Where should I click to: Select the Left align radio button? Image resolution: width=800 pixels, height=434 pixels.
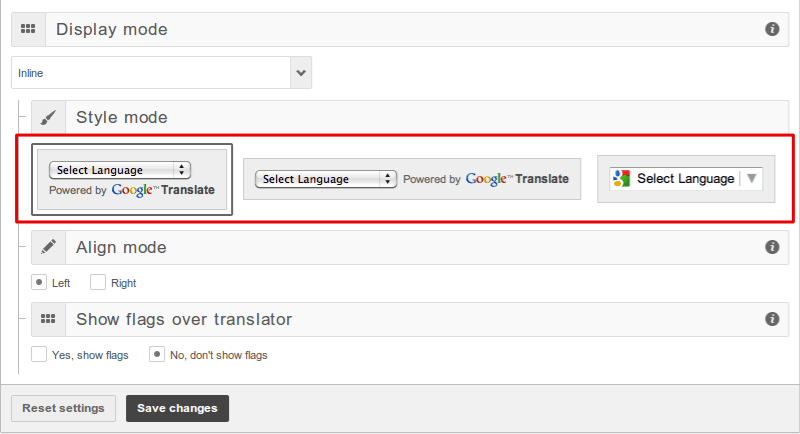tap(39, 282)
